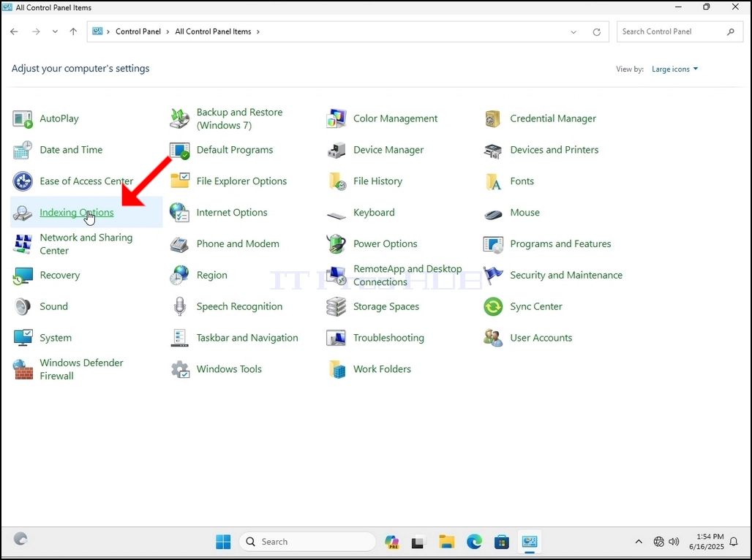Open the User Accounts link
The image size is (752, 560).
[541, 338]
